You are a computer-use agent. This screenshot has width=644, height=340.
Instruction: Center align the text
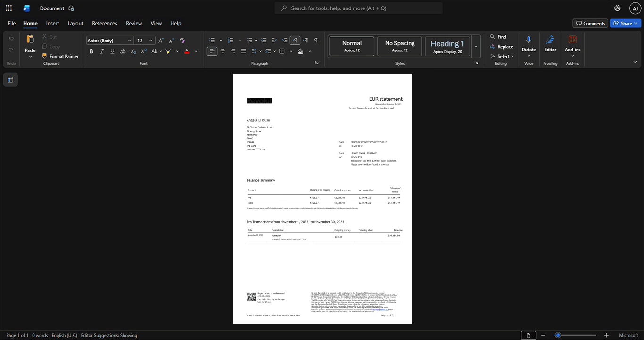[x=223, y=51]
